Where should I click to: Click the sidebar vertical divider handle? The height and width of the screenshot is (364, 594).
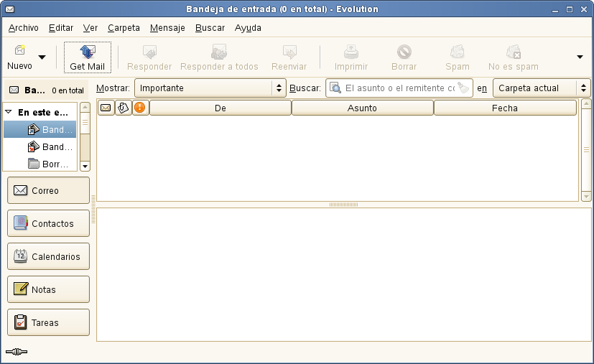click(x=93, y=209)
